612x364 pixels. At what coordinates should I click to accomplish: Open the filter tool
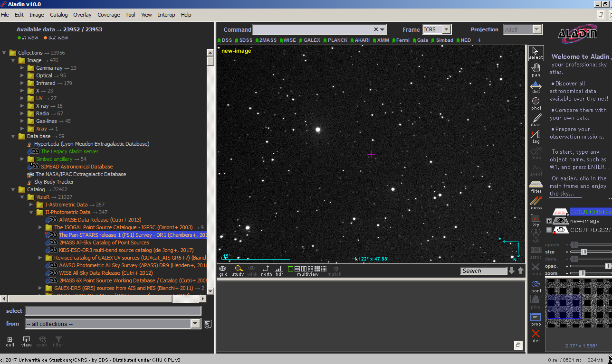pos(536,187)
